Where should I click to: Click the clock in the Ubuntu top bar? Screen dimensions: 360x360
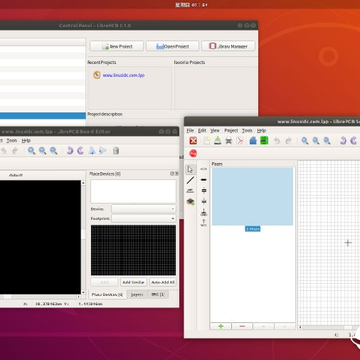click(191, 5)
